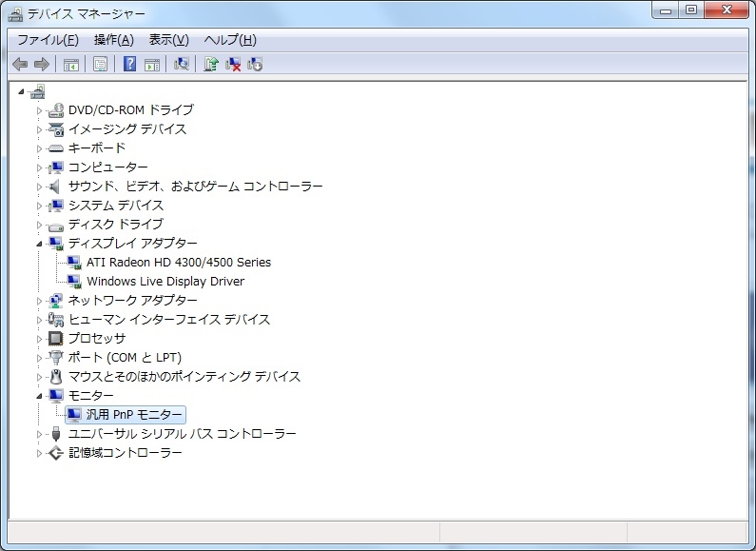Select the root computer node icon

[38, 91]
